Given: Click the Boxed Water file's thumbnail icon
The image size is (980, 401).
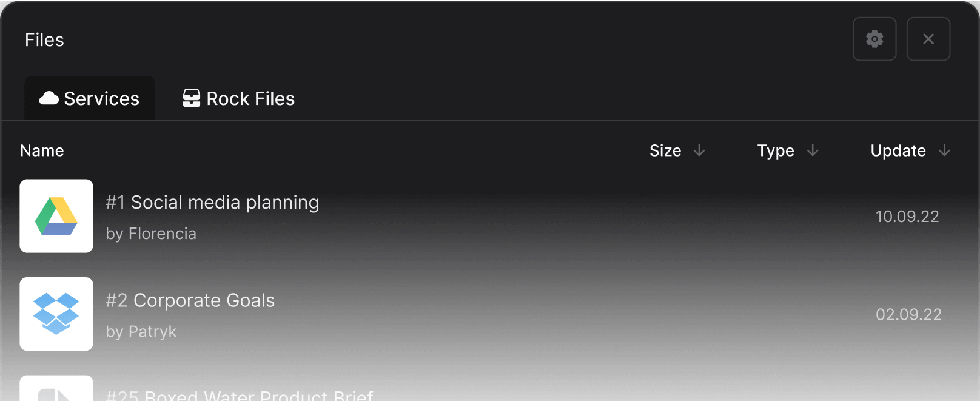Looking at the screenshot, I should (56, 391).
